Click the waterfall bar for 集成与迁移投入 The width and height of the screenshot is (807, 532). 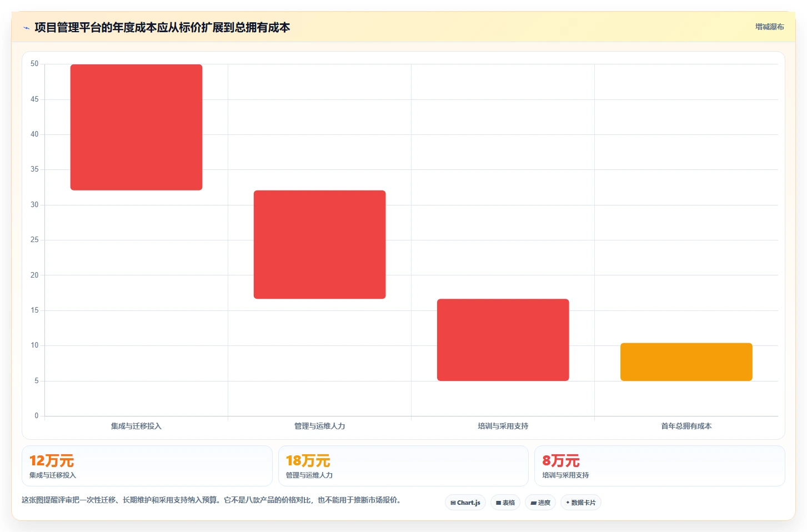point(136,127)
